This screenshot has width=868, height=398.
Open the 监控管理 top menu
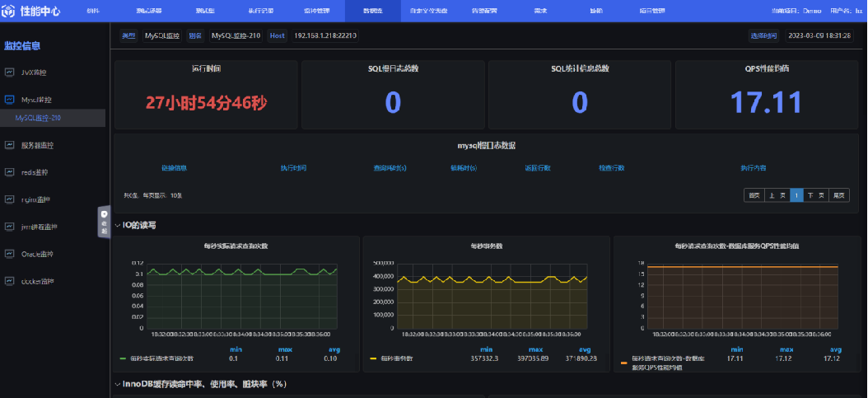coord(316,11)
